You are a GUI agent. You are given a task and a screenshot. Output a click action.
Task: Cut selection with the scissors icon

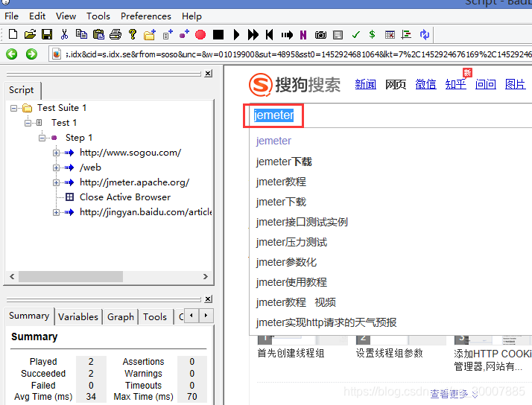(x=64, y=34)
